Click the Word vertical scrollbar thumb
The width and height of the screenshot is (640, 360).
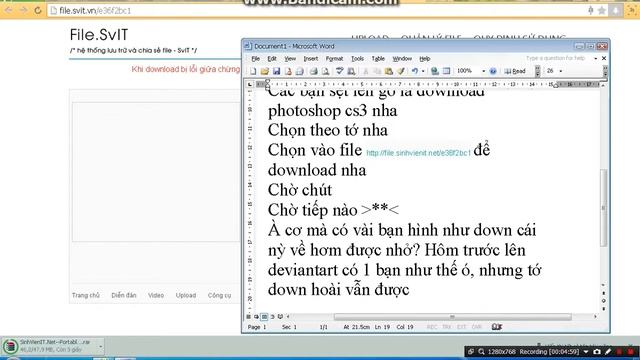603,207
